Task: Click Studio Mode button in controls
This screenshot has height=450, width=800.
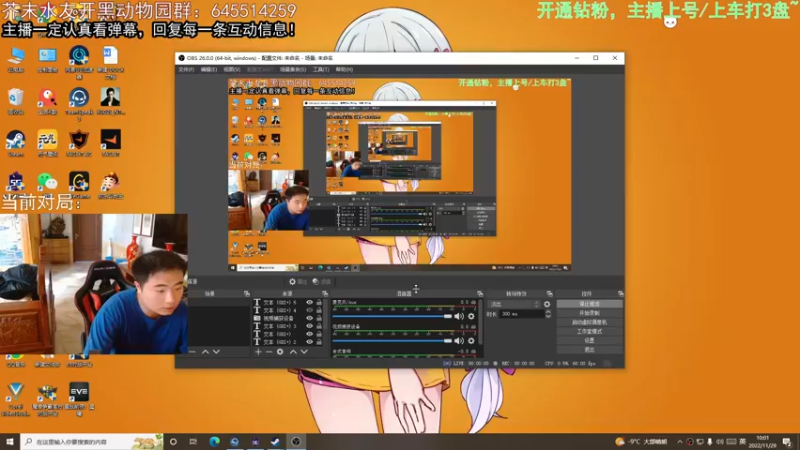Action: (x=589, y=332)
